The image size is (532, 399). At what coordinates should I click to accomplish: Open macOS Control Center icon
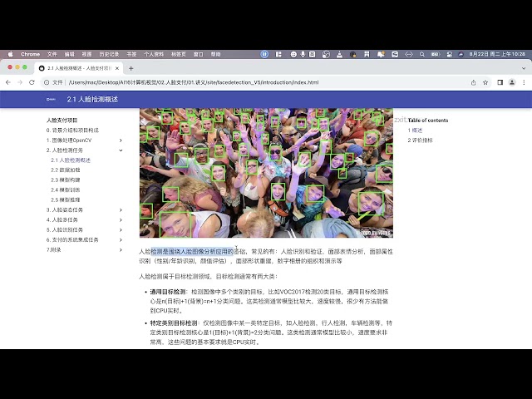pyautogui.click(x=450, y=54)
